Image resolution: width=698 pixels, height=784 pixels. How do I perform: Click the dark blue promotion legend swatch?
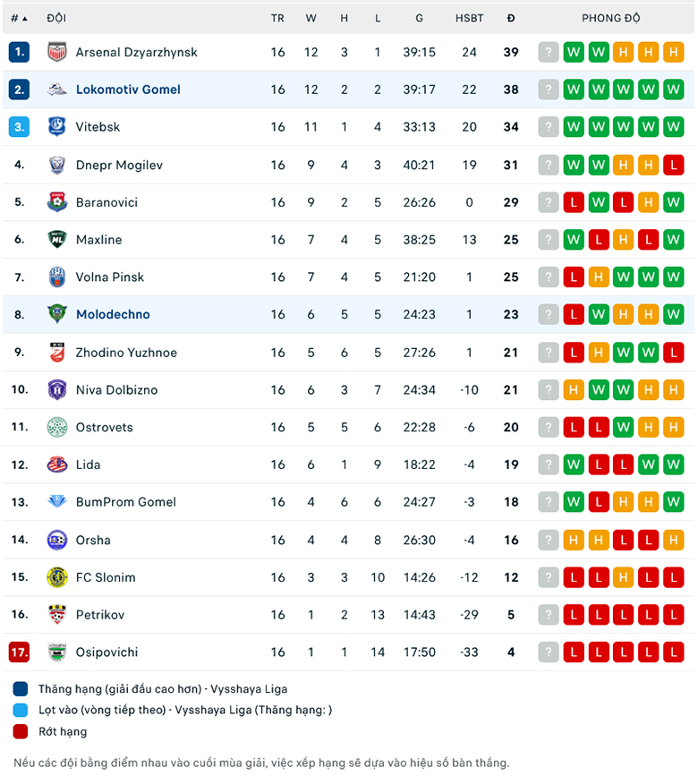coord(20,690)
